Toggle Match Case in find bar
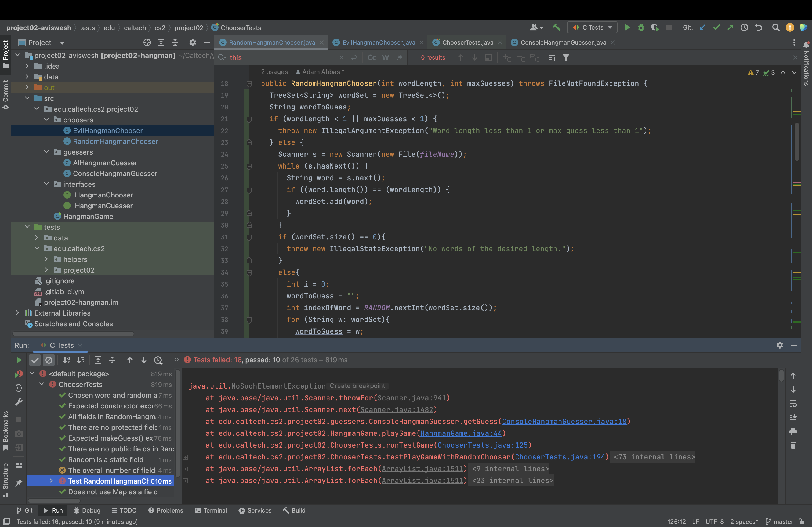The height and width of the screenshot is (527, 812). 372,58
